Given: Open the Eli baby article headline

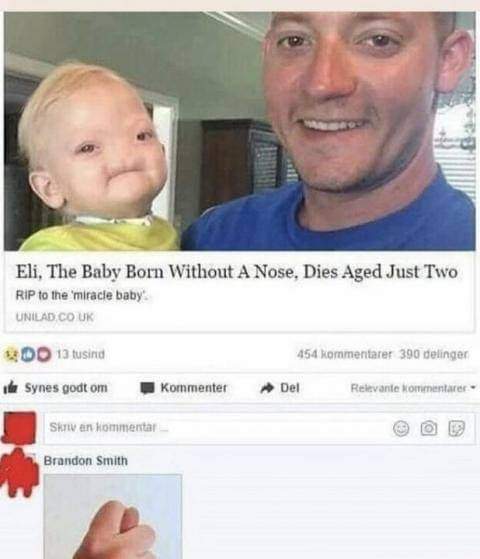Looking at the screenshot, I should click(236, 272).
